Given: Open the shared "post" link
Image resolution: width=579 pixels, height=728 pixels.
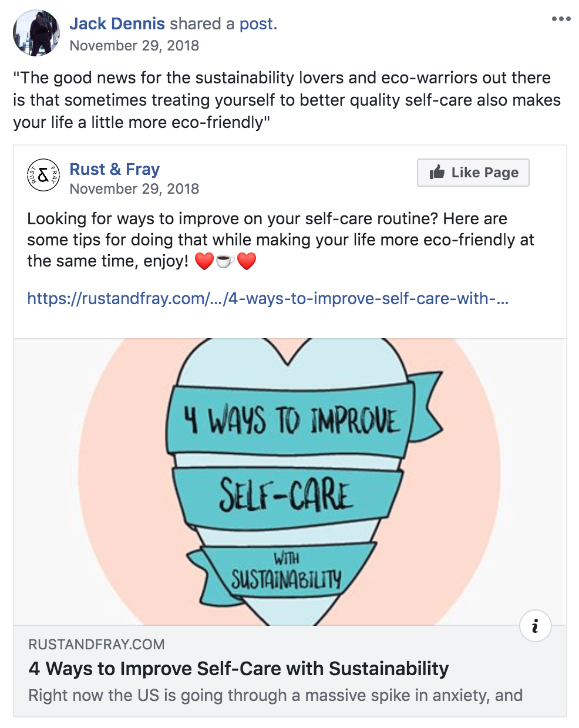Looking at the screenshot, I should click(256, 23).
